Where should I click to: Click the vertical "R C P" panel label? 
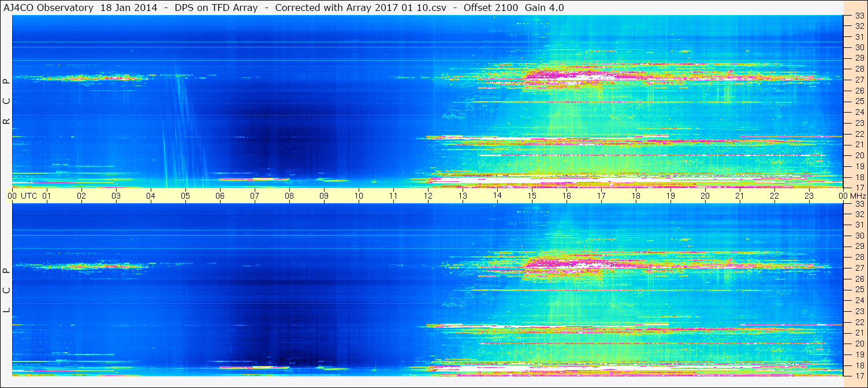6,101
